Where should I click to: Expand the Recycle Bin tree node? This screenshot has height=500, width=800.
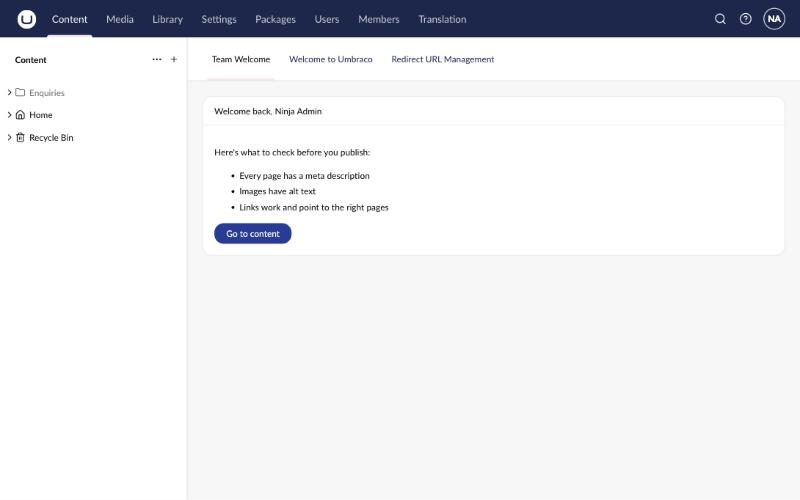click(9, 137)
